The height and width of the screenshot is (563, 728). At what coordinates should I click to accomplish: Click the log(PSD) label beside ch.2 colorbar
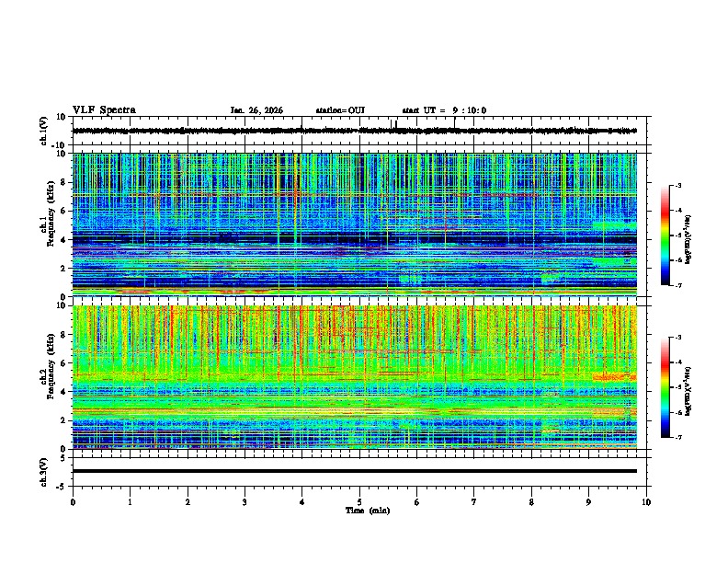click(x=688, y=392)
